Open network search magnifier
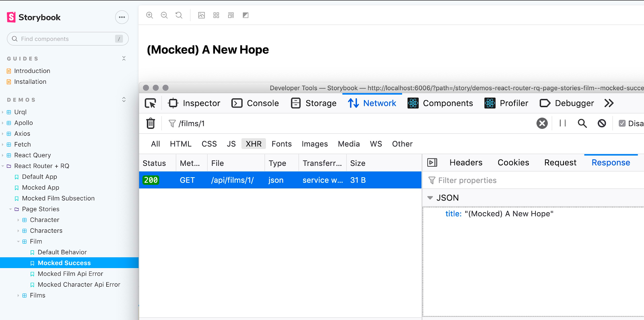644x320 pixels. 582,123
